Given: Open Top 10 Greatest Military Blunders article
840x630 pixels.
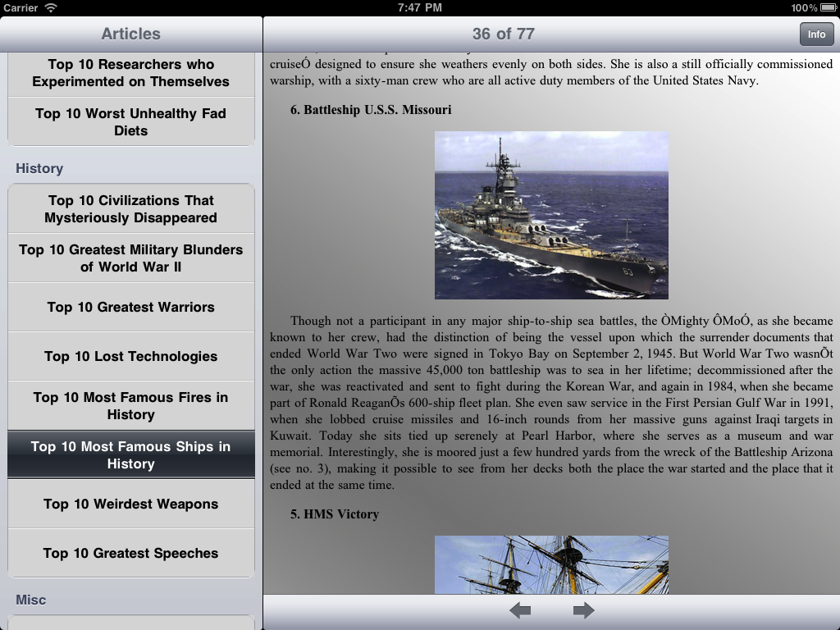Looking at the screenshot, I should click(x=130, y=258).
